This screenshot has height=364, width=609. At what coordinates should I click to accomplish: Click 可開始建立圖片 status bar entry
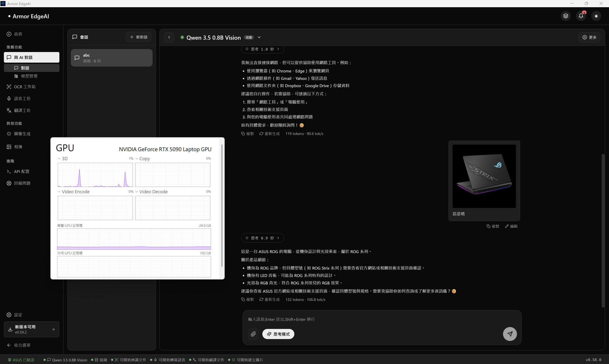point(246,360)
